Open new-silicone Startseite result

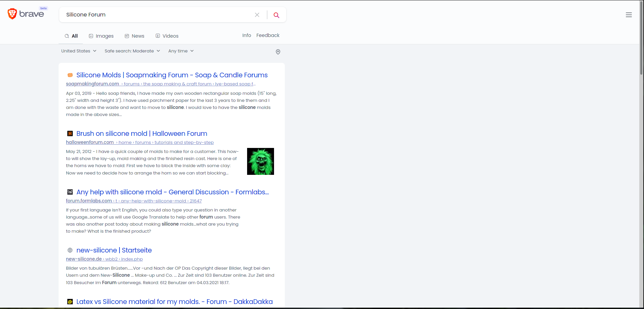(x=114, y=250)
